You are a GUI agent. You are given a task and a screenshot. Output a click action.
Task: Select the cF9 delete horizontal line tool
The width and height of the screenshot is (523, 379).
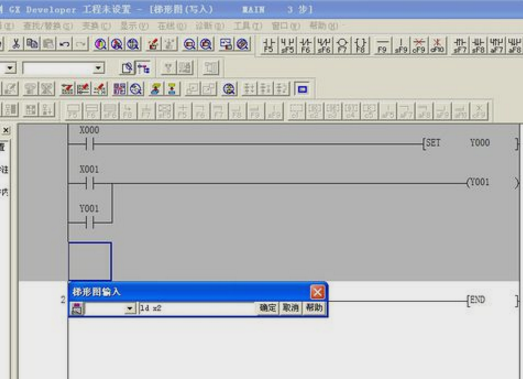coord(419,45)
